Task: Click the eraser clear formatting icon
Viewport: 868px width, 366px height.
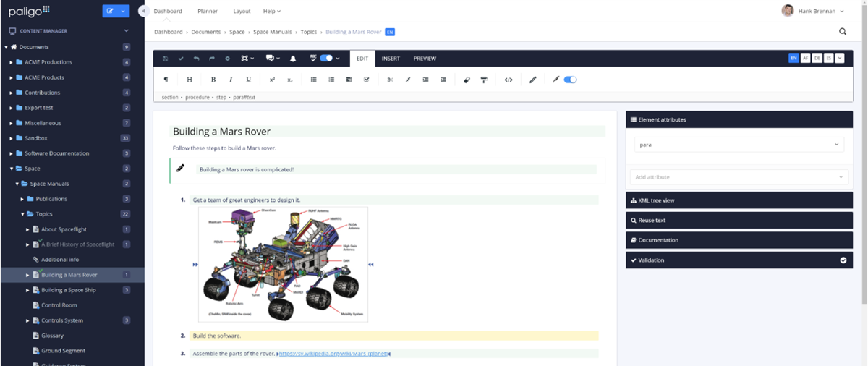Action: [x=467, y=80]
